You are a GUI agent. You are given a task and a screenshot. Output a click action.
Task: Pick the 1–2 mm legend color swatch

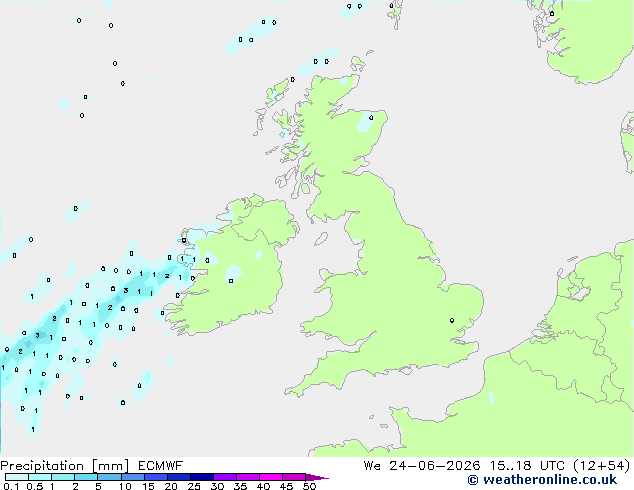coord(63,477)
